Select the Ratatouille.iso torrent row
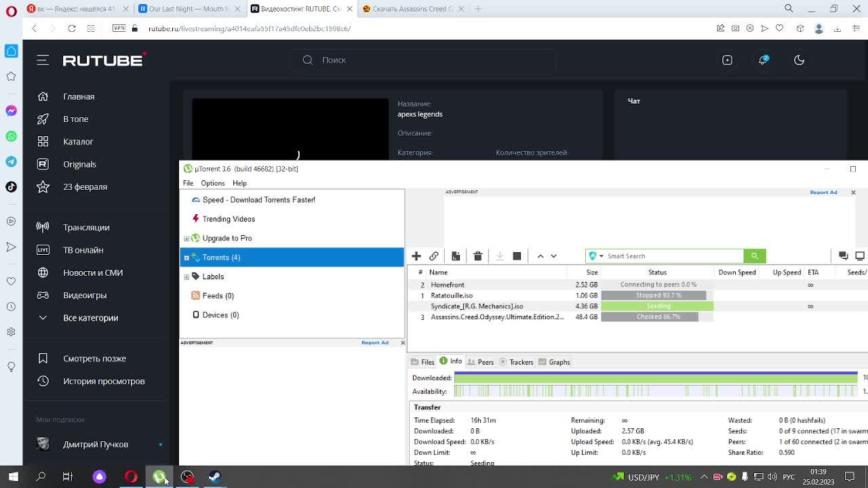Viewport: 868px width, 488px height. click(637, 296)
